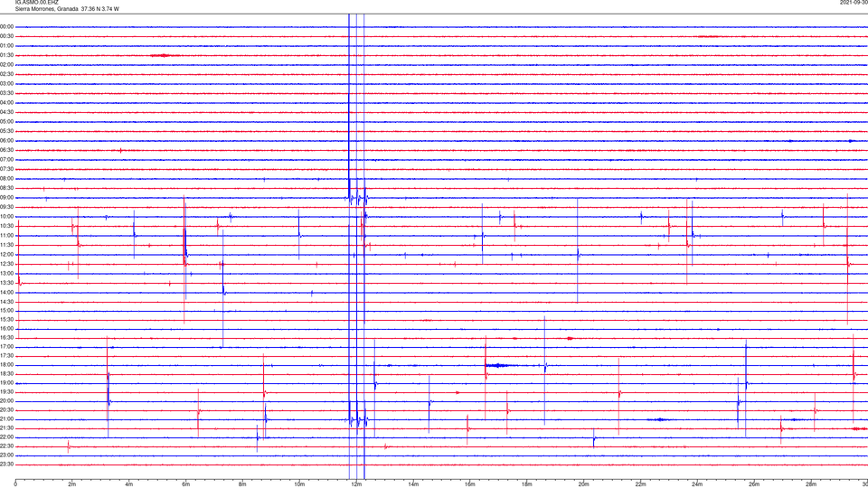Select the 22:00 time label

[x=6, y=437]
